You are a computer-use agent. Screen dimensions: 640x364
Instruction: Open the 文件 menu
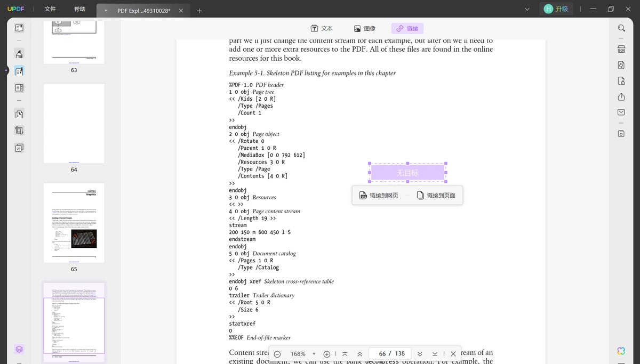point(50,9)
